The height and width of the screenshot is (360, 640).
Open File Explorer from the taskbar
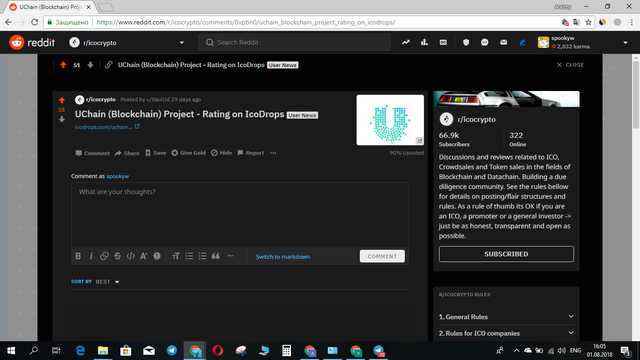[103, 351]
